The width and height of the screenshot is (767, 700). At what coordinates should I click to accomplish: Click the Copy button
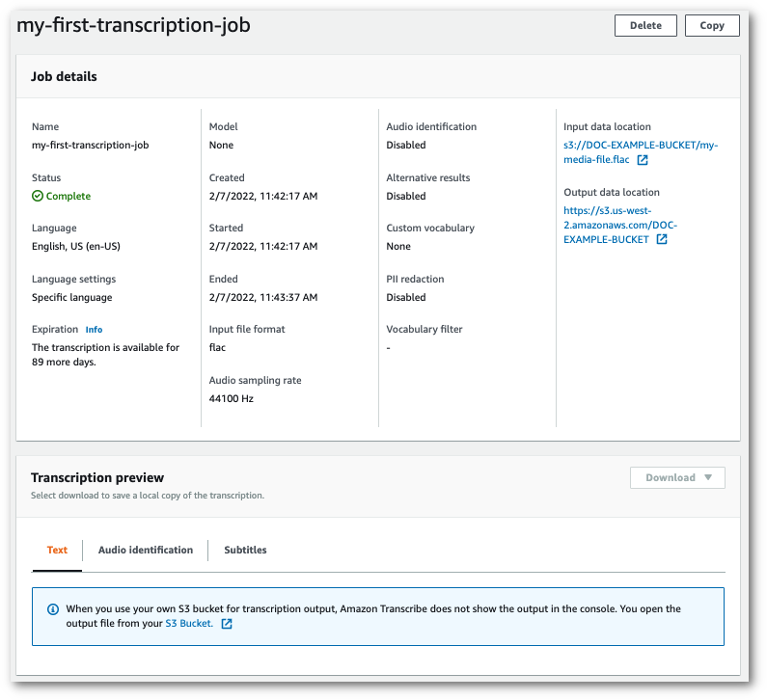click(712, 26)
